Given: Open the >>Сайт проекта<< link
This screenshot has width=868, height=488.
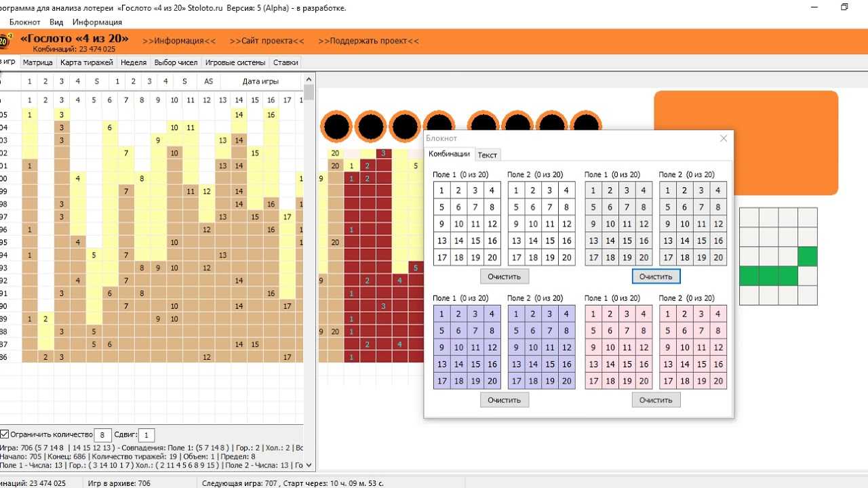Looking at the screenshot, I should coord(267,41).
